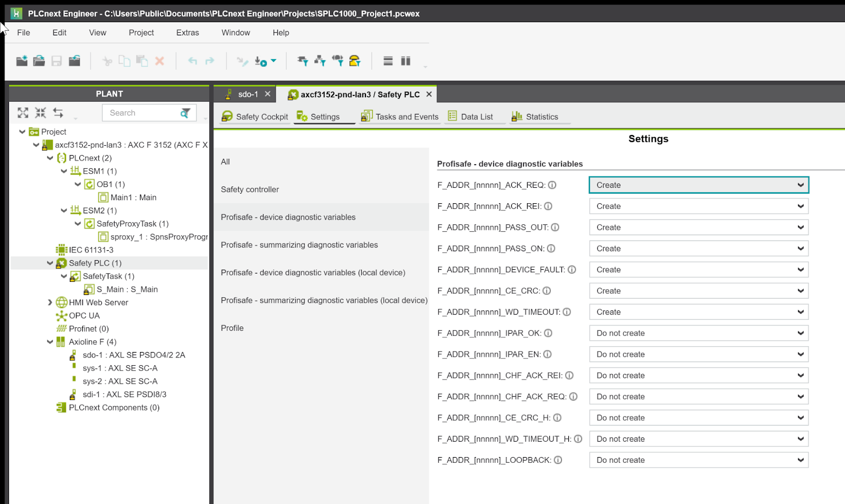This screenshot has height=504, width=845.
Task: Click the Write and Start project icon
Action: tap(261, 61)
